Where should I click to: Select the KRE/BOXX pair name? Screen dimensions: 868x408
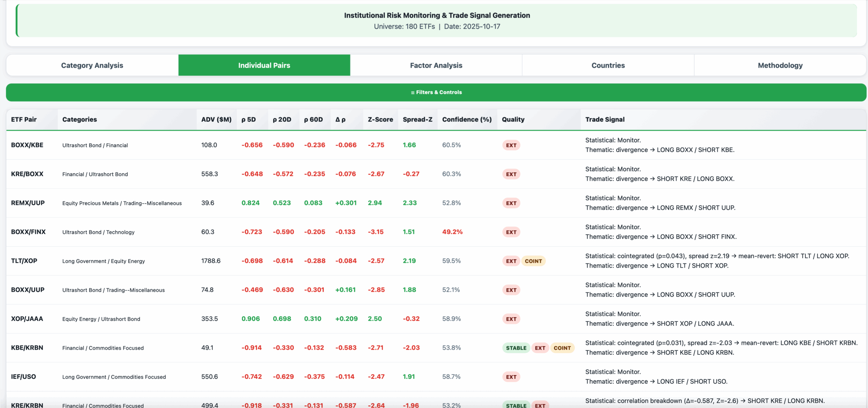pos(27,174)
